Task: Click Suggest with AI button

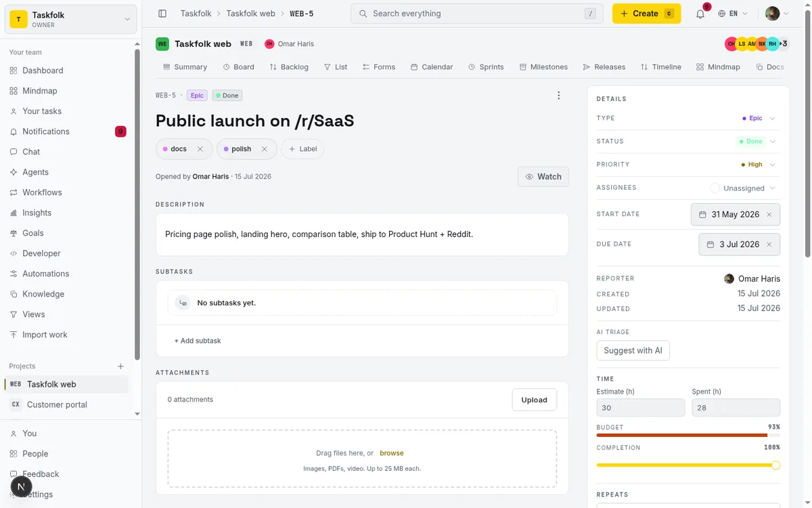Action: tap(633, 351)
